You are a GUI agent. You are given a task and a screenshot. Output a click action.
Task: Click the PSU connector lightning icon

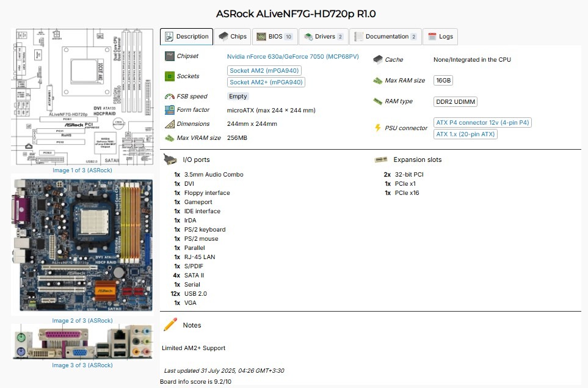click(377, 128)
